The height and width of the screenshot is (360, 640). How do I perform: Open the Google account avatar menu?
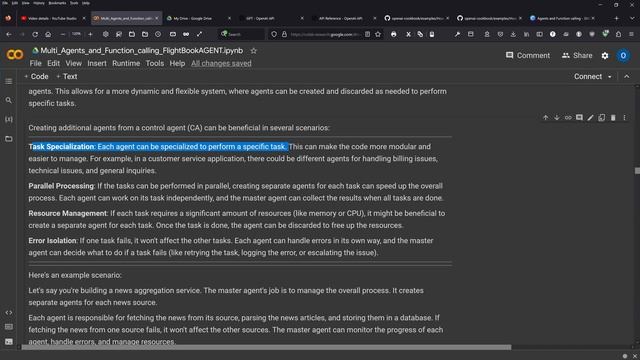[x=623, y=56]
